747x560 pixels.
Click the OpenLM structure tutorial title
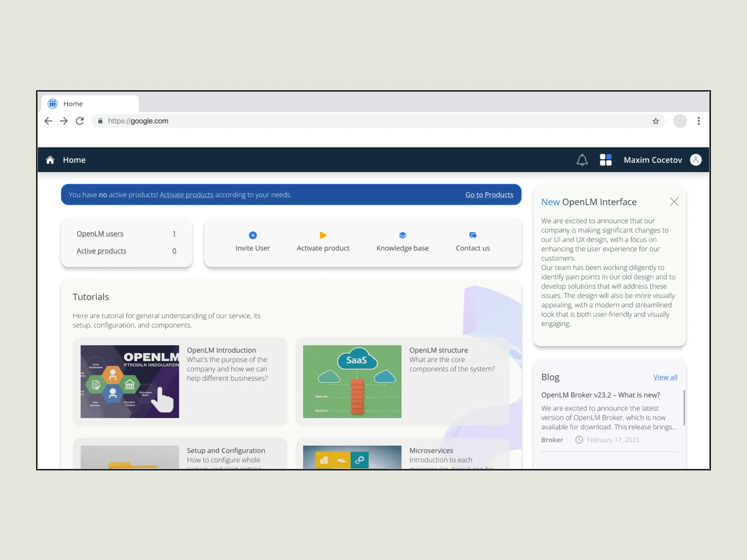click(439, 350)
